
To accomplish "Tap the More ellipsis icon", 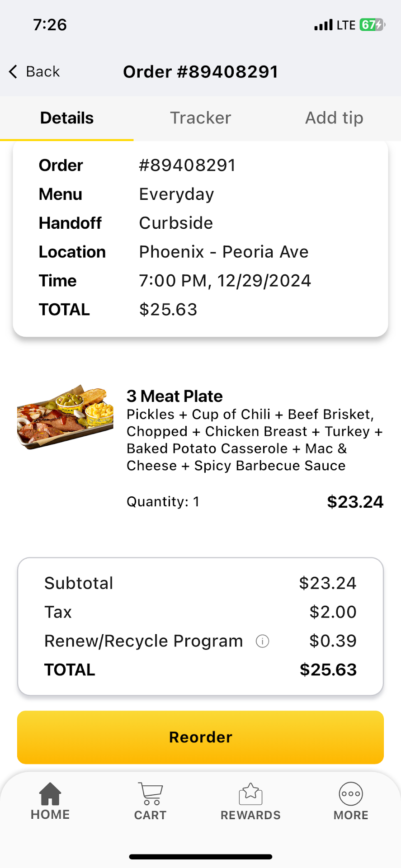I will coord(351,794).
